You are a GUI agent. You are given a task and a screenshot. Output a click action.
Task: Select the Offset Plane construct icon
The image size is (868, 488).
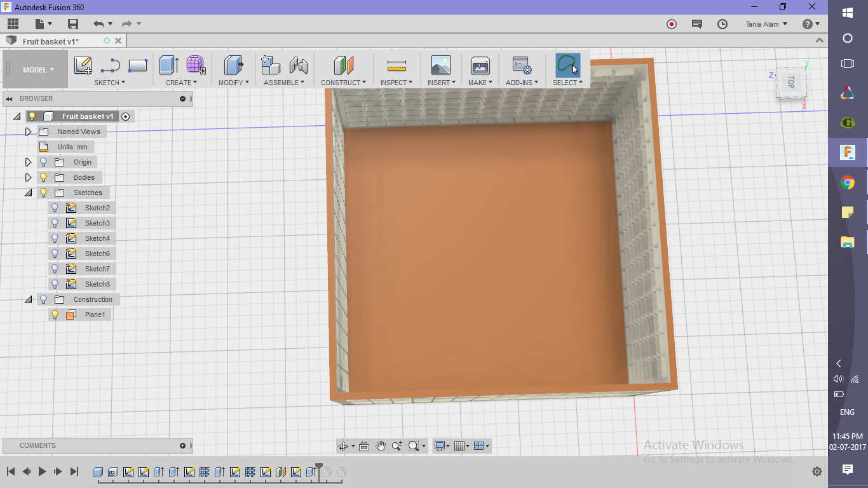click(343, 65)
